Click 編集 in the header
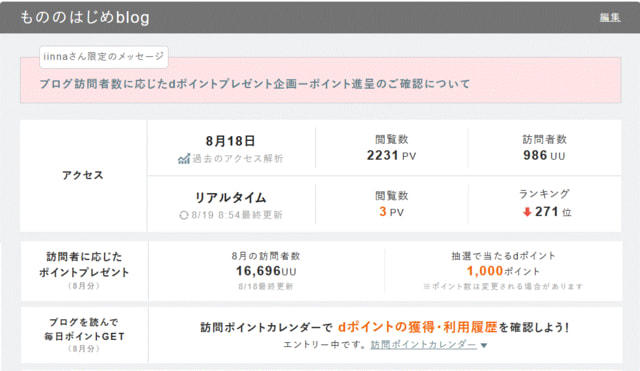Image resolution: width=640 pixels, height=371 pixels. tap(610, 18)
